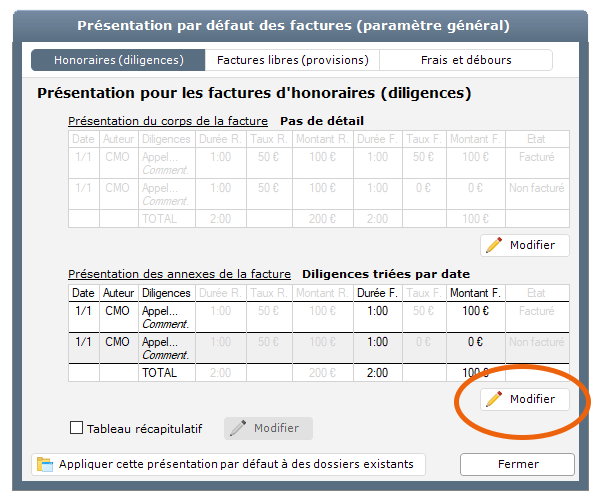Click the Auteur header in the annexes table
The width and height of the screenshot is (600, 500).
coord(118,293)
